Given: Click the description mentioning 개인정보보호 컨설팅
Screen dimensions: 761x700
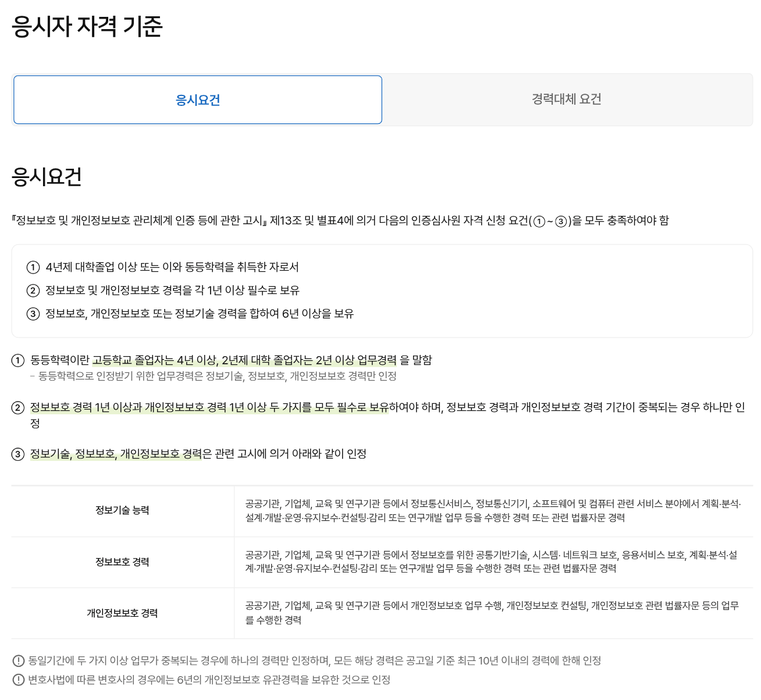Looking at the screenshot, I should [492, 613].
